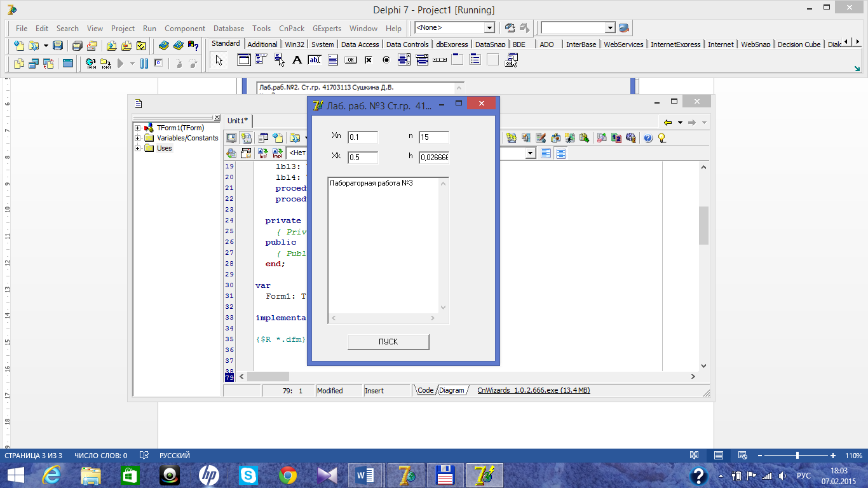
Task: Click the ПУСК button
Action: (388, 342)
